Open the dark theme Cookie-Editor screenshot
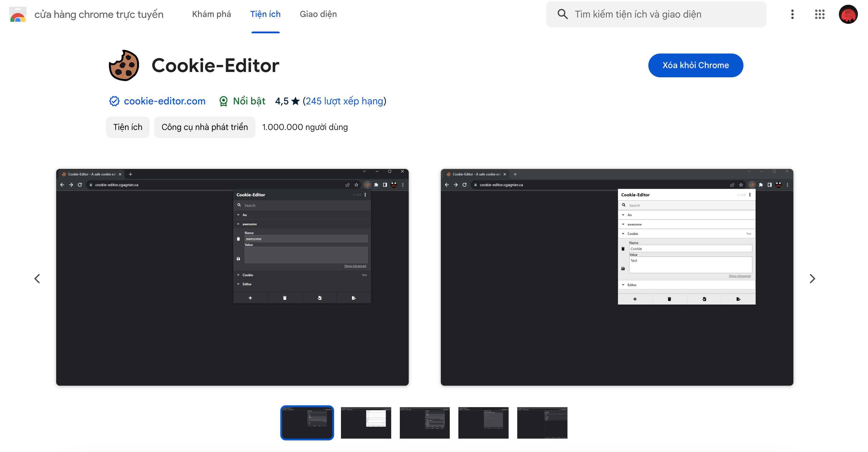868x452 pixels. coord(232,277)
